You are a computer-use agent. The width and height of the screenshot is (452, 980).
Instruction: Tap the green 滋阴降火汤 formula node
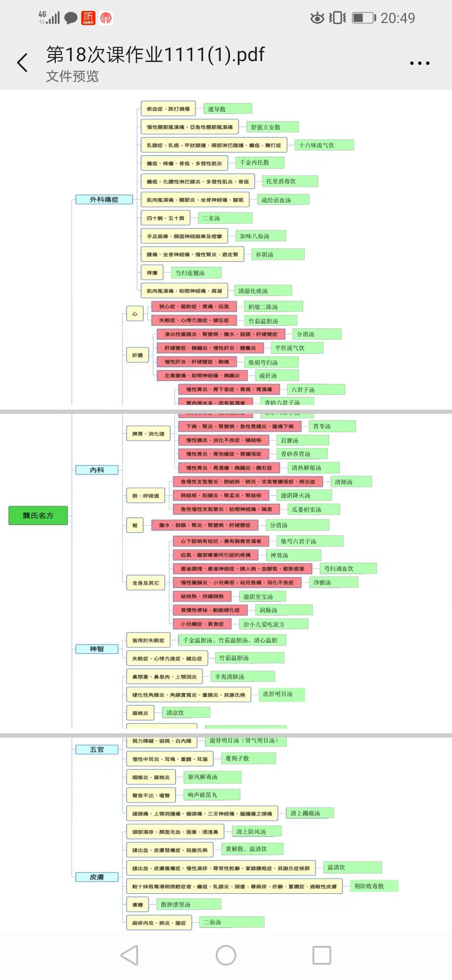304,495
